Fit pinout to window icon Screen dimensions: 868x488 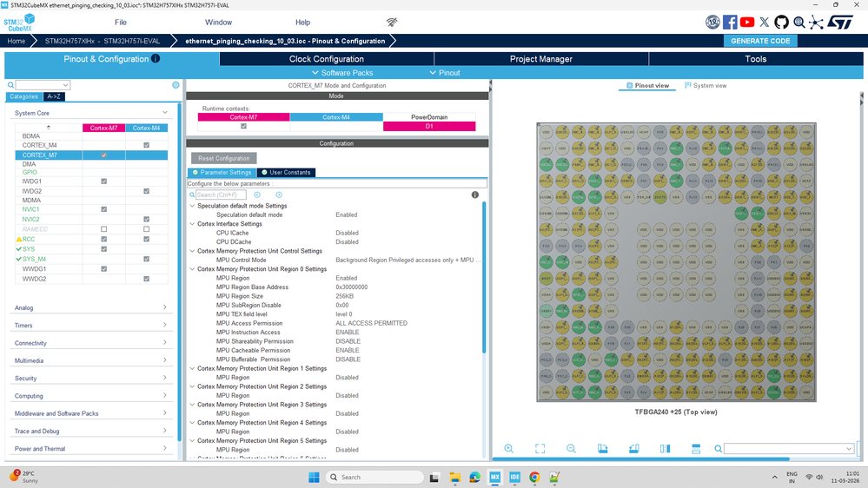click(540, 449)
